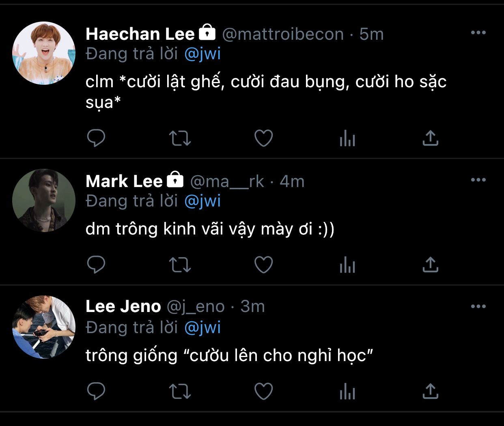504x426 pixels.
Task: Share Mark Lee's tweet
Action: tap(431, 265)
